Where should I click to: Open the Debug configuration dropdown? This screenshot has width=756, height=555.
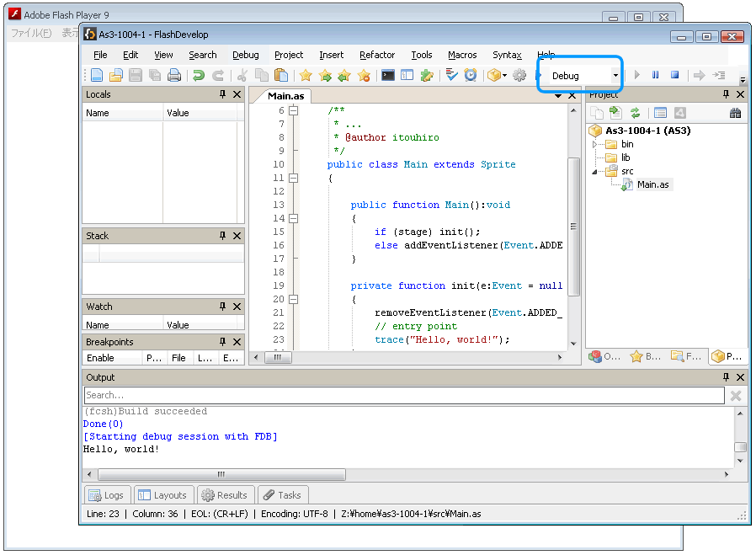(615, 76)
